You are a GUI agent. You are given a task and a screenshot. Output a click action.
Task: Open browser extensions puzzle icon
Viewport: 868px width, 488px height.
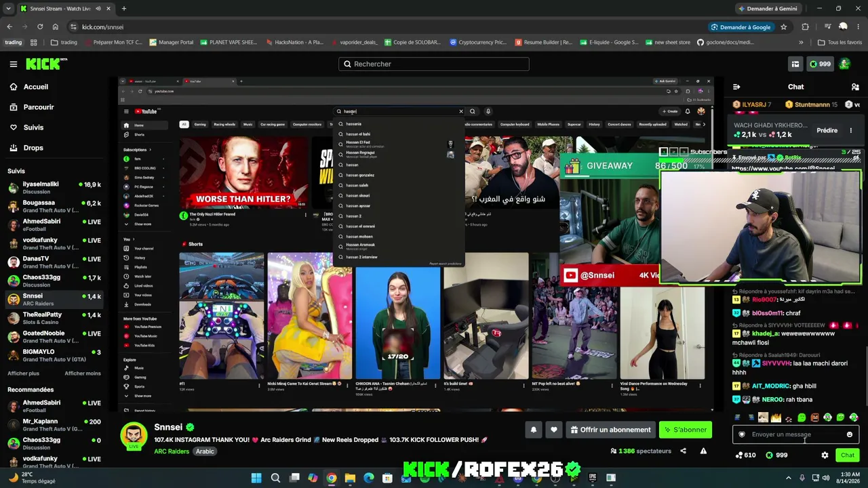[x=805, y=27]
